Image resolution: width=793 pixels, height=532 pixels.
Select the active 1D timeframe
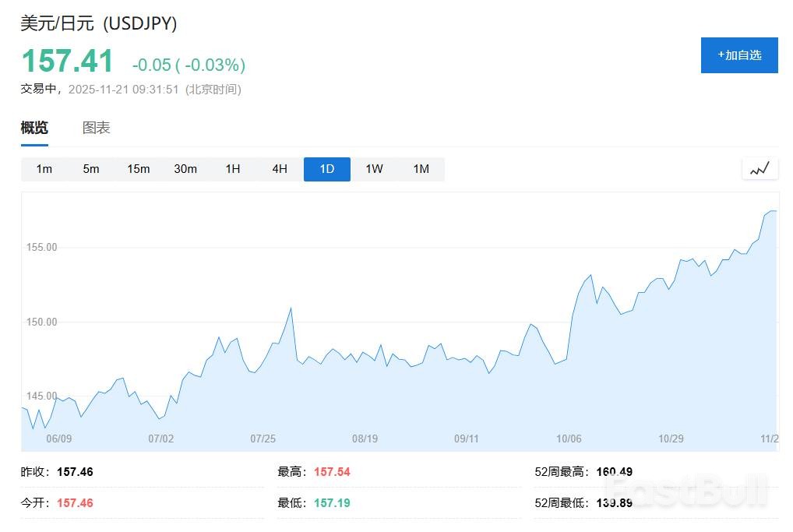327,169
